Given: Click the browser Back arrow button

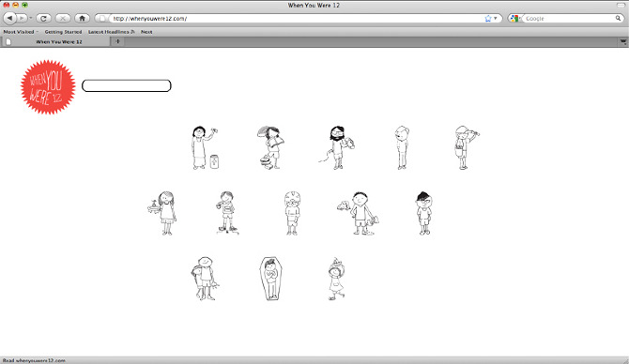Looking at the screenshot, I should tap(9, 18).
